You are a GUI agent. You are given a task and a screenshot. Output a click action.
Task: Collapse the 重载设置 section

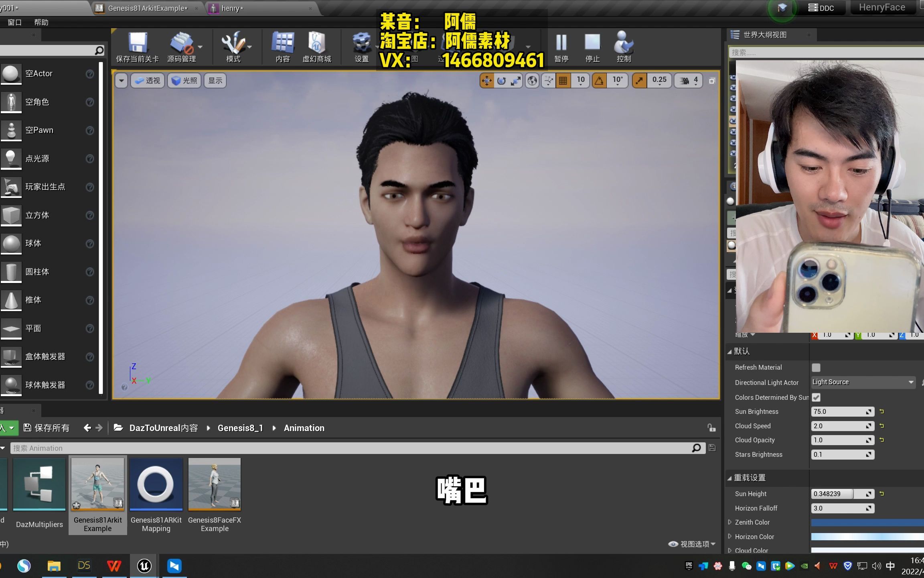point(730,478)
